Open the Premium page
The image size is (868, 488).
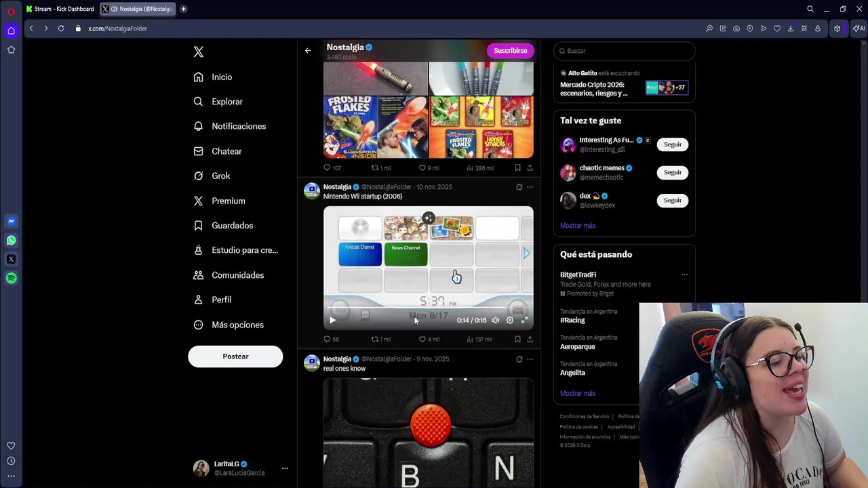[219, 201]
